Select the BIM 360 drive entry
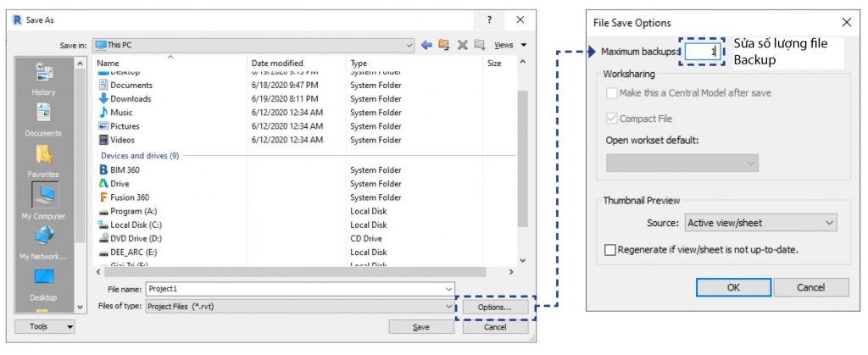This screenshot has height=355, width=868. coord(125,170)
